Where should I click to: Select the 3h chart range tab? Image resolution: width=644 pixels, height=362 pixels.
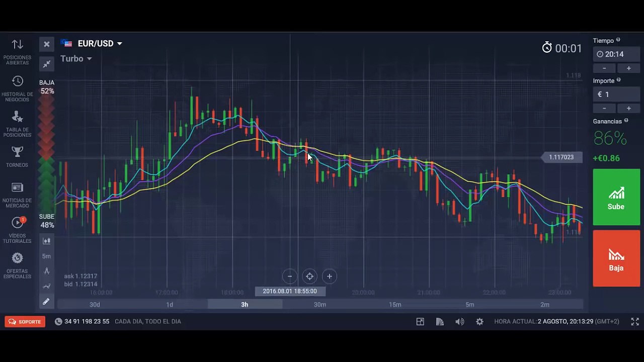point(245,305)
